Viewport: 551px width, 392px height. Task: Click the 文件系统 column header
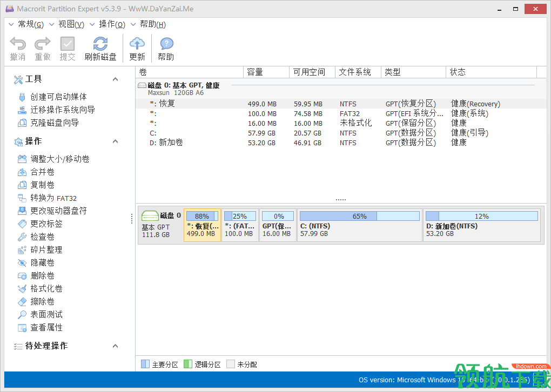[x=358, y=72]
